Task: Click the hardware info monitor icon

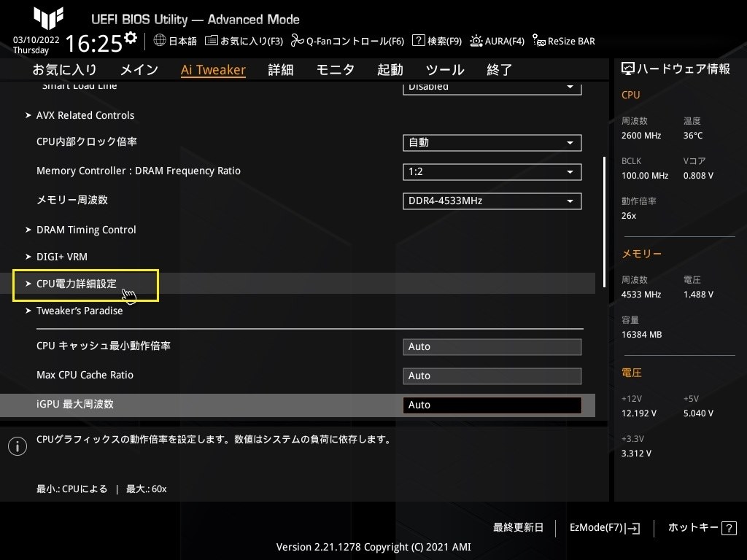Action: pos(628,69)
